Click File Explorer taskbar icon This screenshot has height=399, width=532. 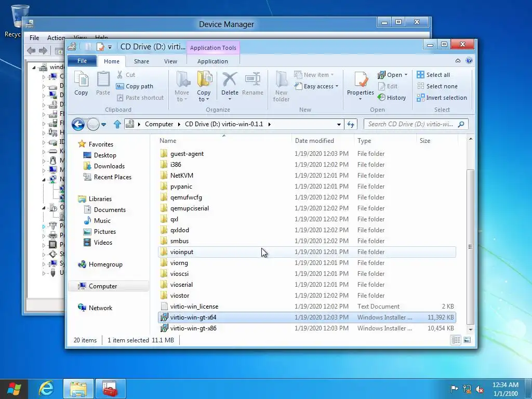(x=78, y=389)
